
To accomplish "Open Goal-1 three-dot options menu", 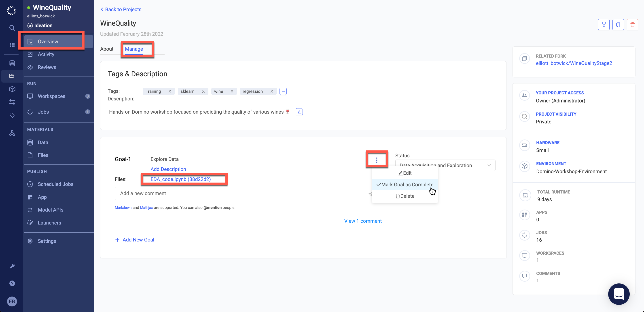I will [377, 160].
